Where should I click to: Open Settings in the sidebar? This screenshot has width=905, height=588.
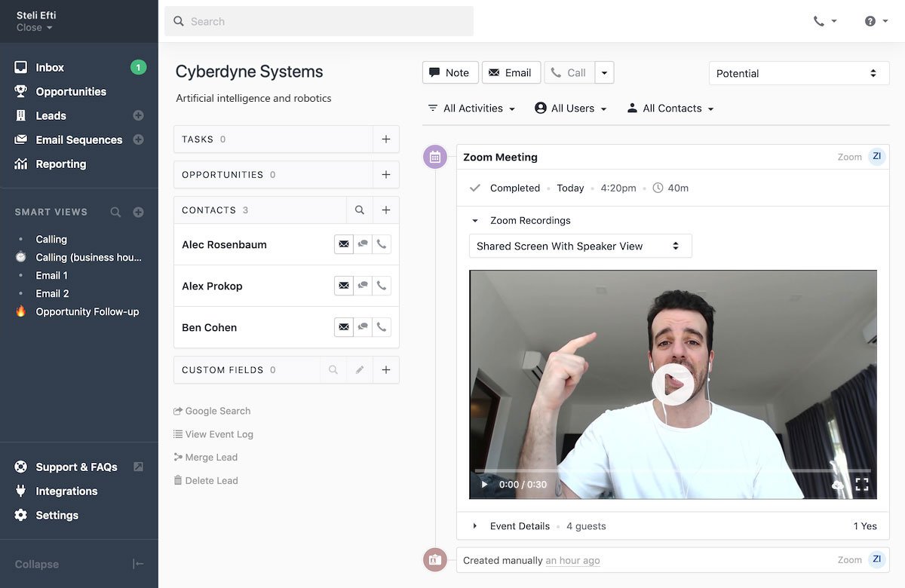pos(57,515)
